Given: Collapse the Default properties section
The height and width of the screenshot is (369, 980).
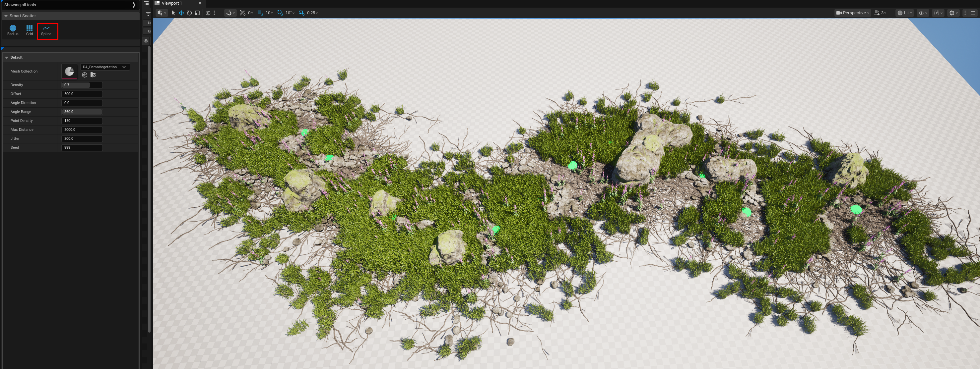Looking at the screenshot, I should (x=7, y=57).
